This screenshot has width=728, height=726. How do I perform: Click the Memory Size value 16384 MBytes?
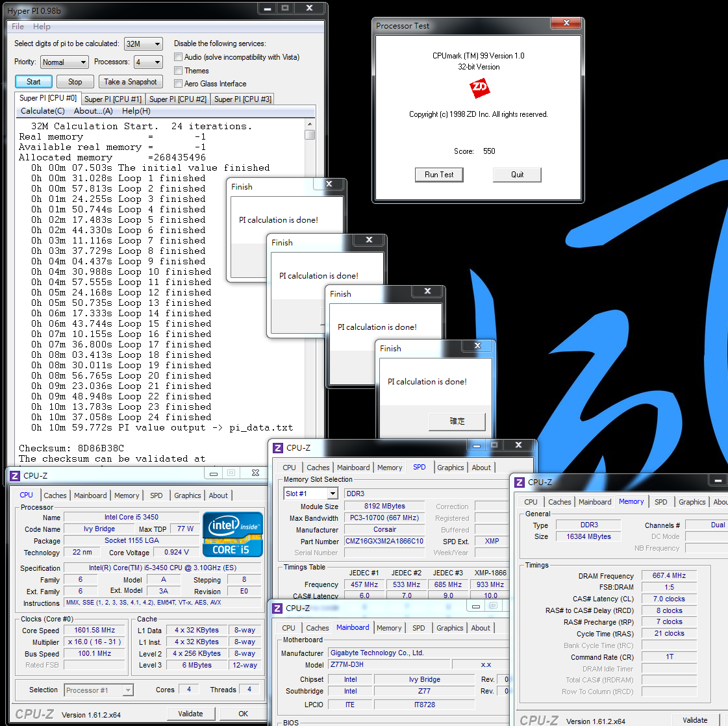588,536
